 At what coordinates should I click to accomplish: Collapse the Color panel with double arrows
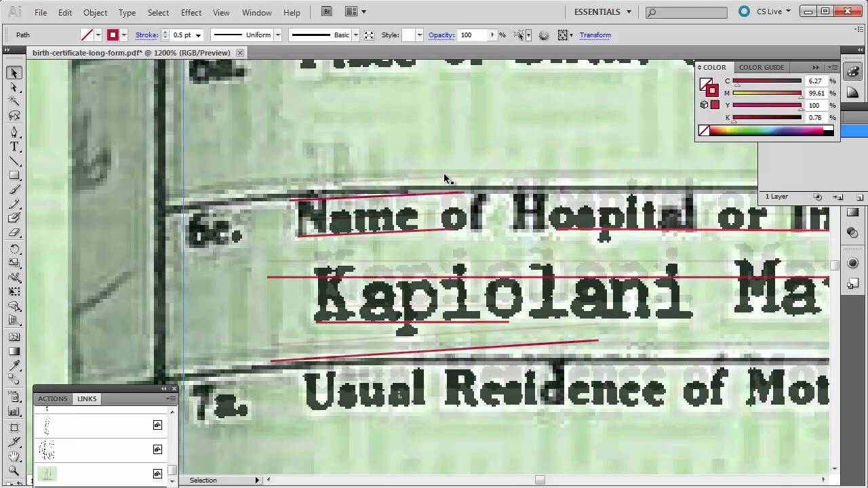click(816, 67)
